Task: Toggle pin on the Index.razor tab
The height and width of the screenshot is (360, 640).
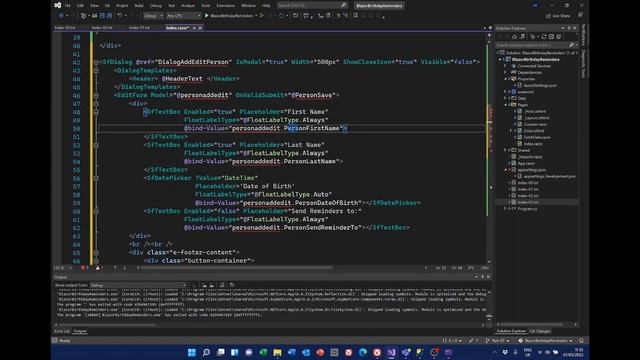Action: click(x=194, y=28)
